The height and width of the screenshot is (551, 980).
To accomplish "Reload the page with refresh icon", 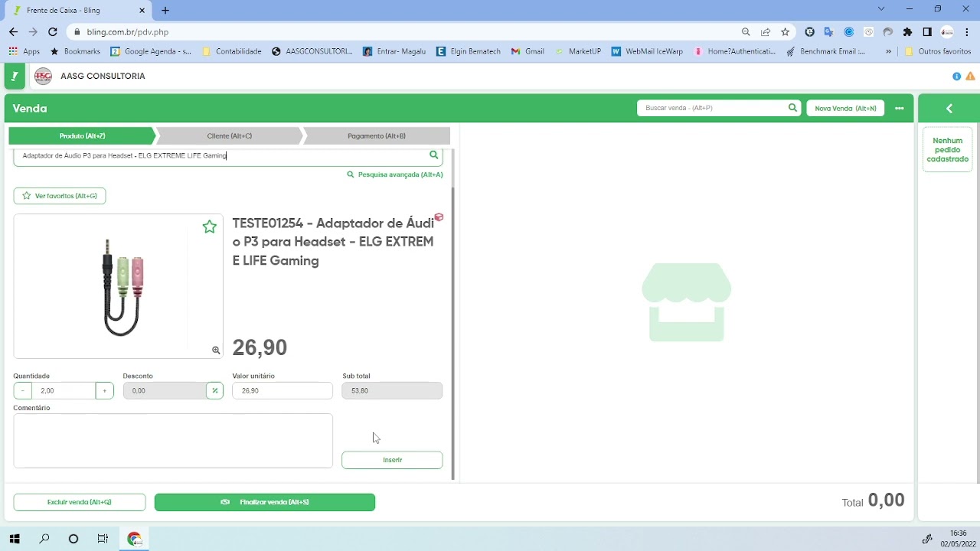I will point(53,32).
